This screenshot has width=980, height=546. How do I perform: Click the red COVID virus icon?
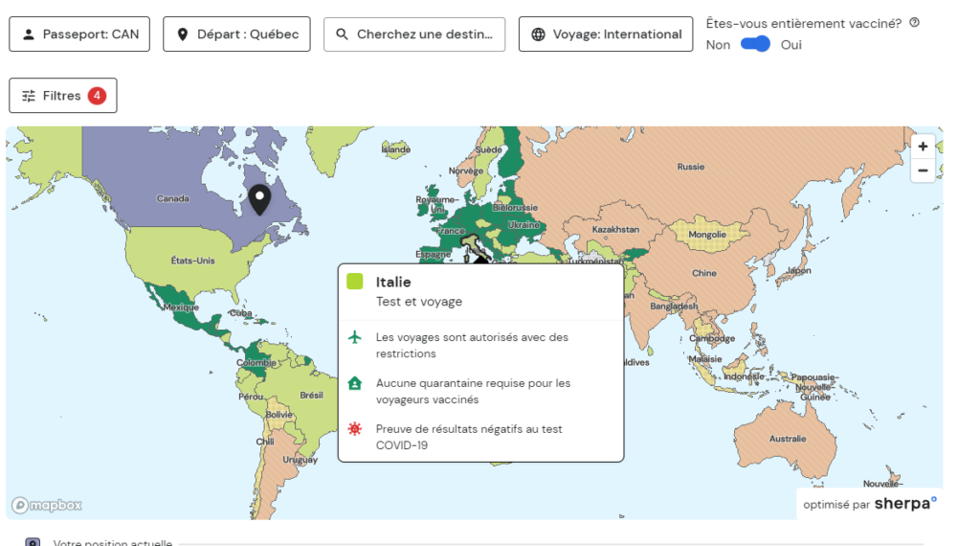pos(355,429)
